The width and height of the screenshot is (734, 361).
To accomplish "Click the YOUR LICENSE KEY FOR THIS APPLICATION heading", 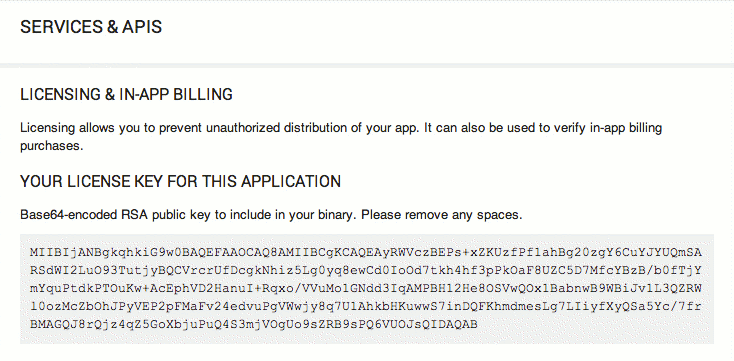I will click(x=180, y=181).
